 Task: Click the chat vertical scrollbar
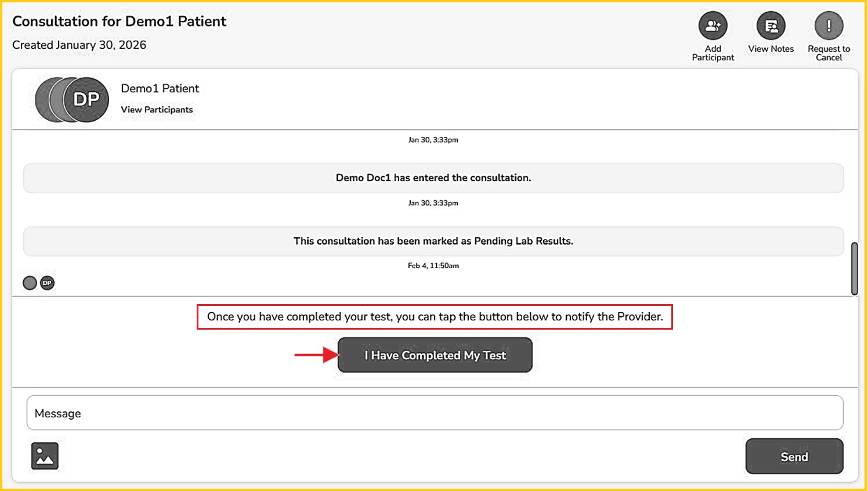point(854,268)
